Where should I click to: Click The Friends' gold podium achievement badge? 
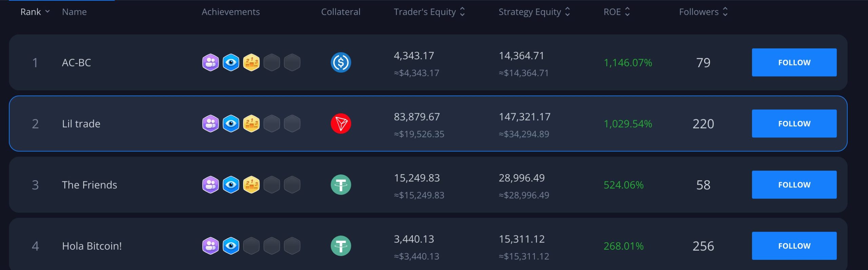[251, 185]
